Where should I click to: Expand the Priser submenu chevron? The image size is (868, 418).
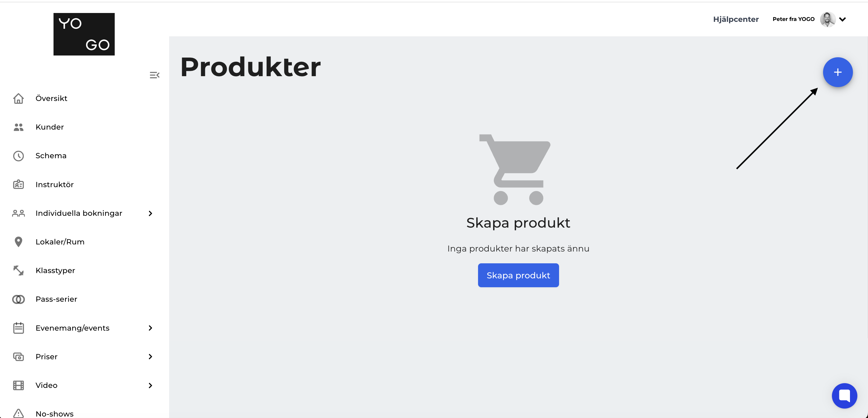pyautogui.click(x=150, y=356)
